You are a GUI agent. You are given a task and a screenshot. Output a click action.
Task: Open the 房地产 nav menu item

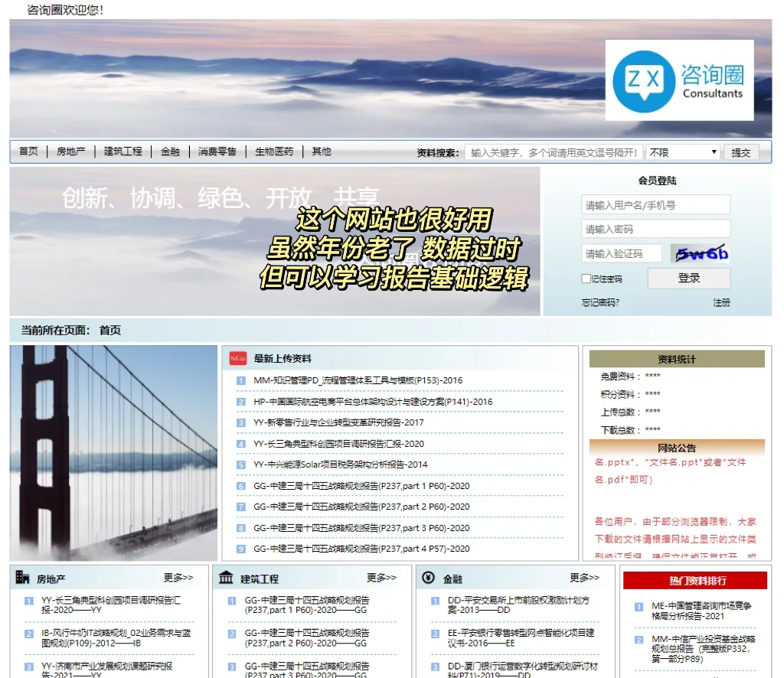click(70, 152)
